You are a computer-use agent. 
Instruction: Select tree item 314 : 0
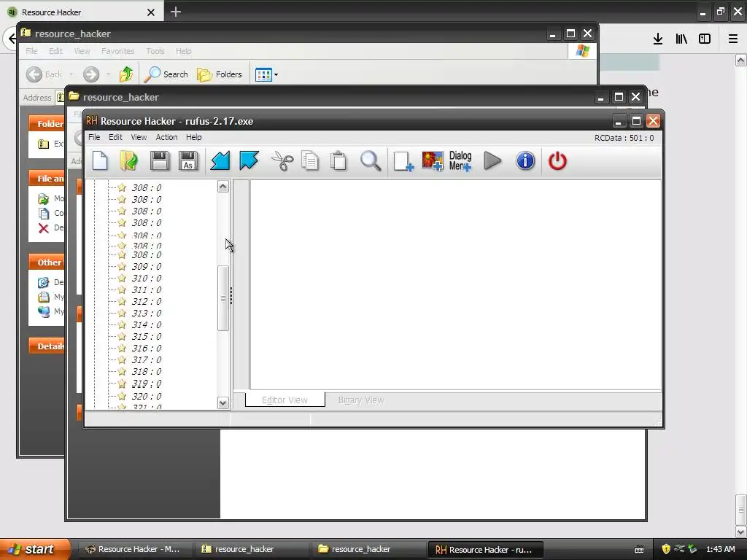[x=146, y=324]
